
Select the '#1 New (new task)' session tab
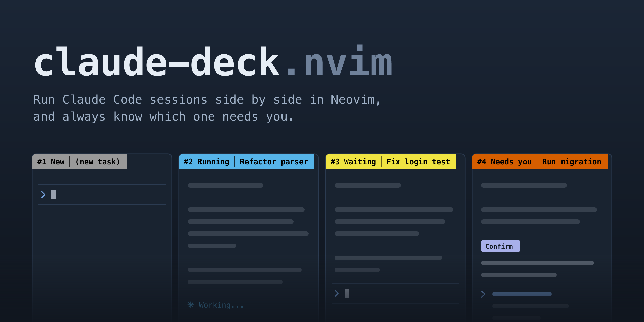79,162
